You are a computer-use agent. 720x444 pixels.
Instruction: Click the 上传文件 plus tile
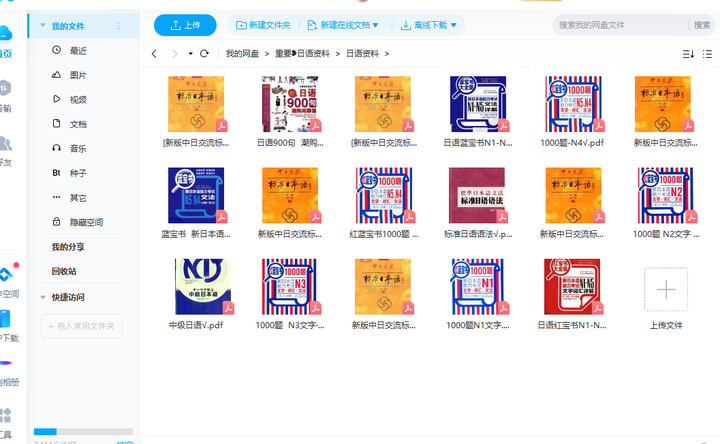[666, 290]
